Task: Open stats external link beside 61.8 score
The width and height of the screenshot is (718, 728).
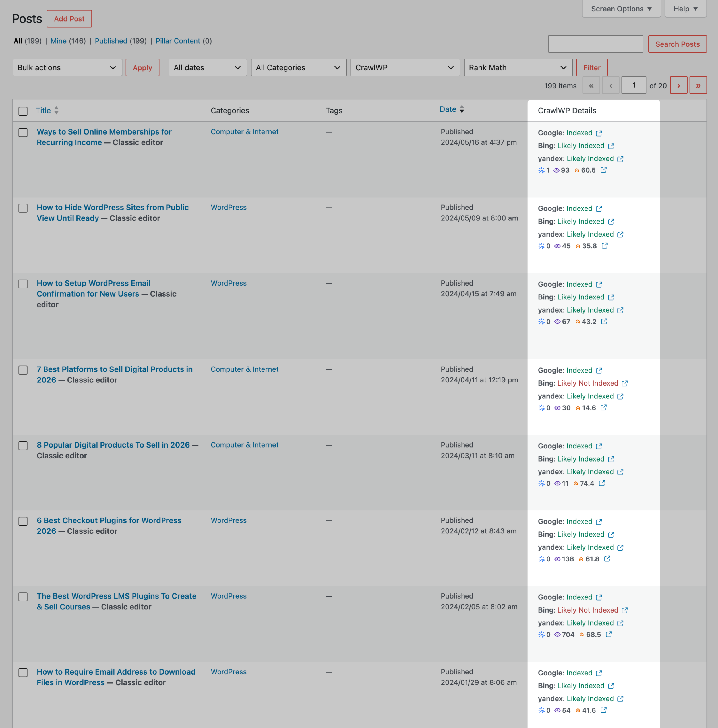Action: point(607,559)
